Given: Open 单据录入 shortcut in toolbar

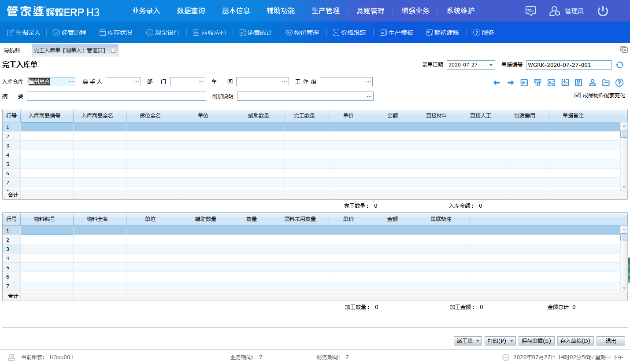Looking at the screenshot, I should coord(24,33).
